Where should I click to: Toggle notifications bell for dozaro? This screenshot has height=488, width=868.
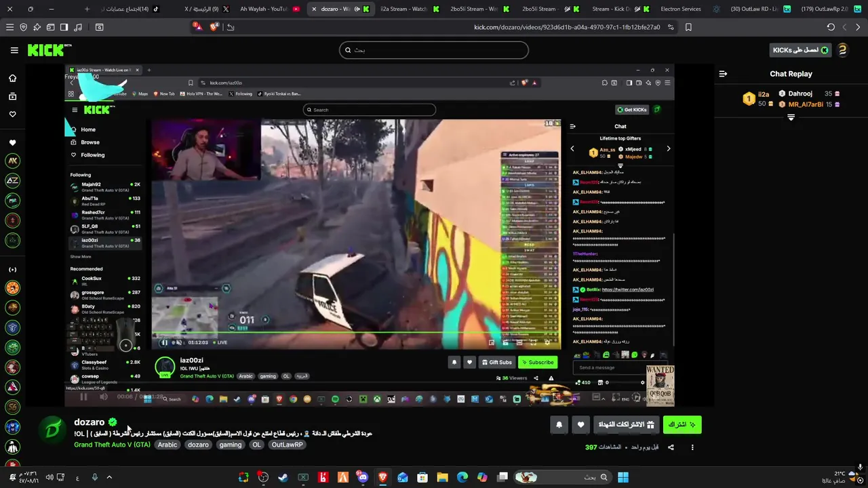559,425
